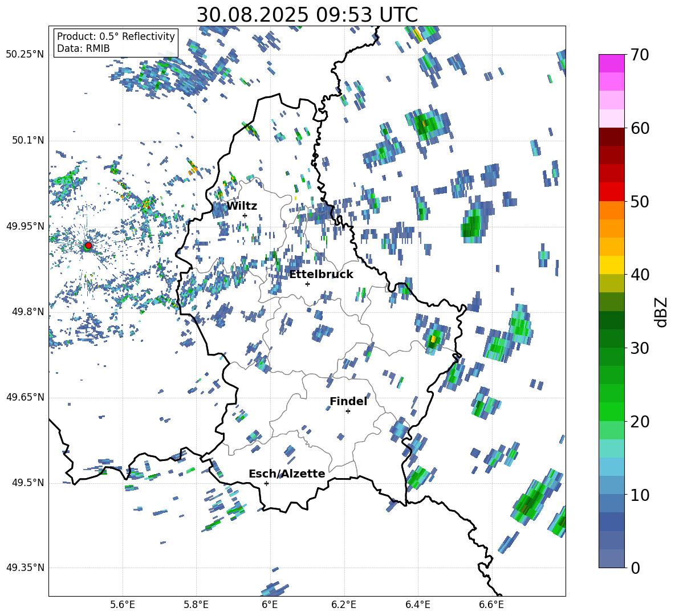675x616 pixels.
Task: Click the 50.1°N latitude label
Action: (27, 141)
